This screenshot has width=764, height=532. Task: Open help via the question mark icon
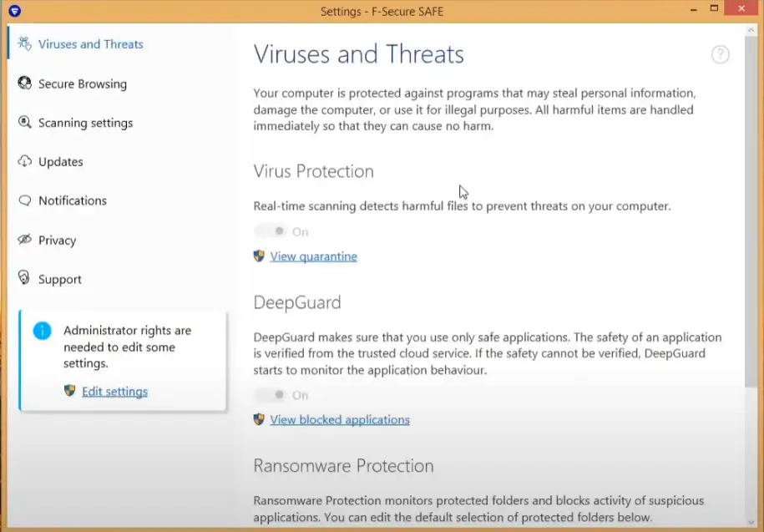click(x=720, y=55)
